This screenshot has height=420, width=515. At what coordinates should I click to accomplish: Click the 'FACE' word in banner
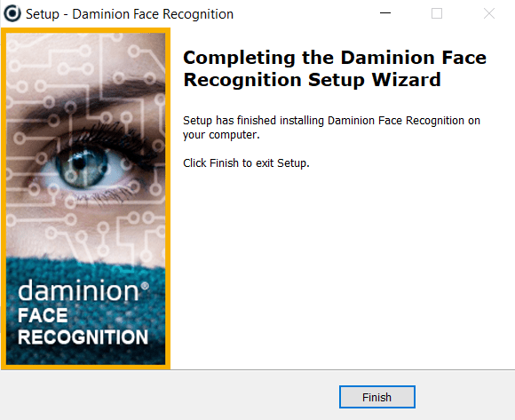pos(43,315)
